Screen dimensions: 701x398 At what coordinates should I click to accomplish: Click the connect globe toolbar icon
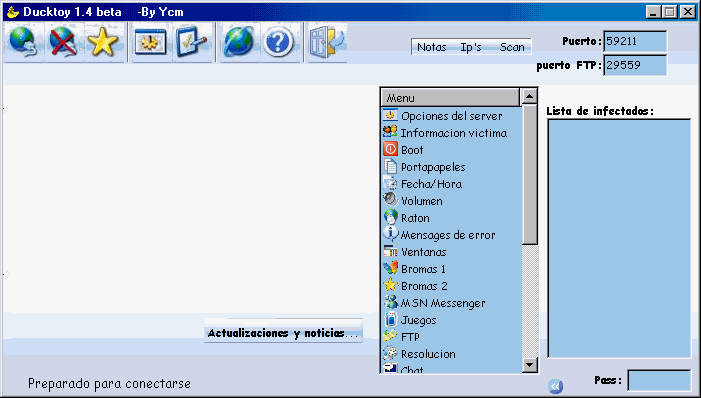click(23, 42)
